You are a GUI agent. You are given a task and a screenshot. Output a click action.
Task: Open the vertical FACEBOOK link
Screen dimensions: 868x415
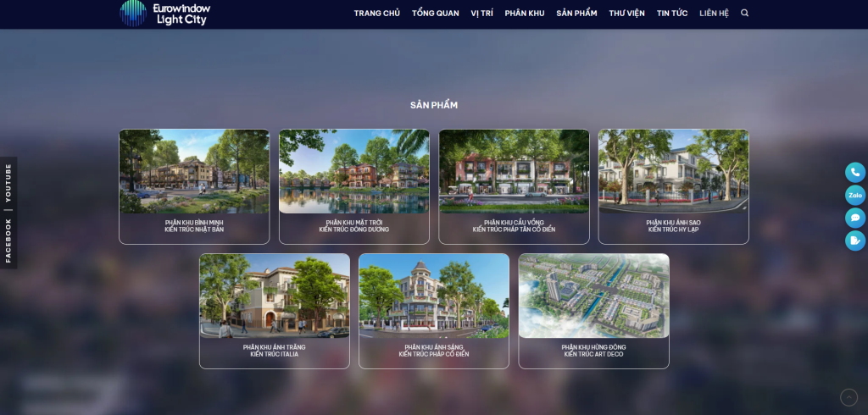(8, 240)
